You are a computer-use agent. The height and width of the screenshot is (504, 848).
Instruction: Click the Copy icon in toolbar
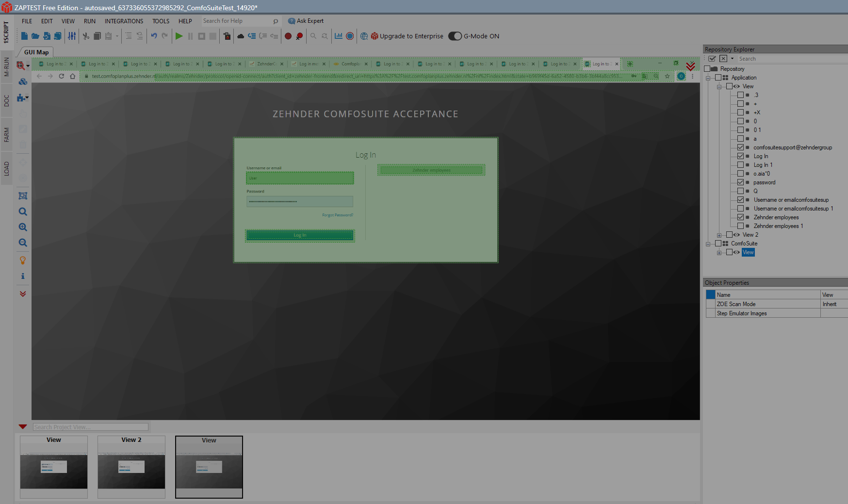click(97, 36)
